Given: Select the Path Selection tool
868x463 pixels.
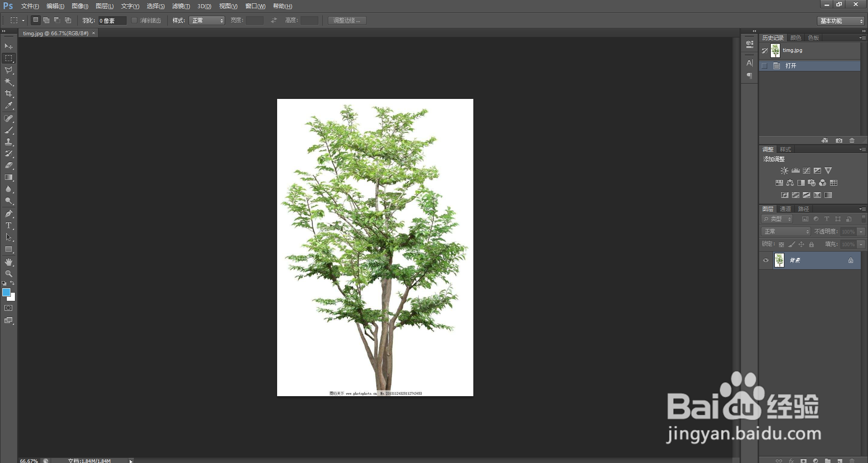Looking at the screenshot, I should [x=9, y=237].
